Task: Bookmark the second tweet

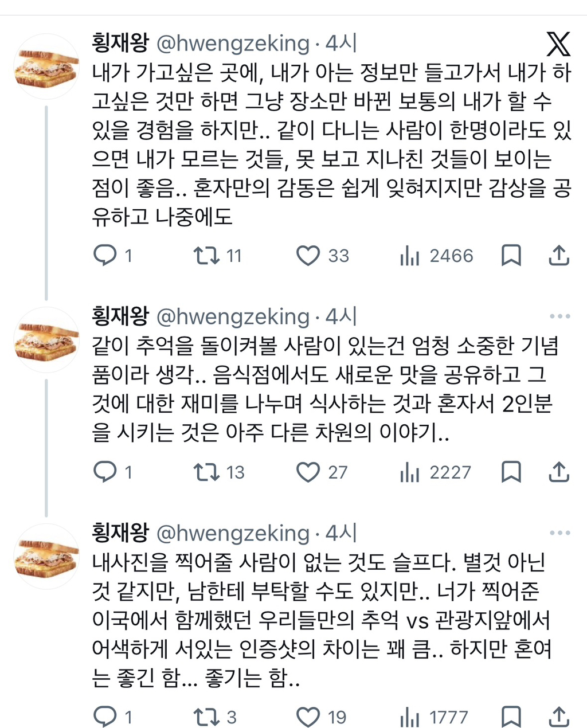Action: (511, 472)
